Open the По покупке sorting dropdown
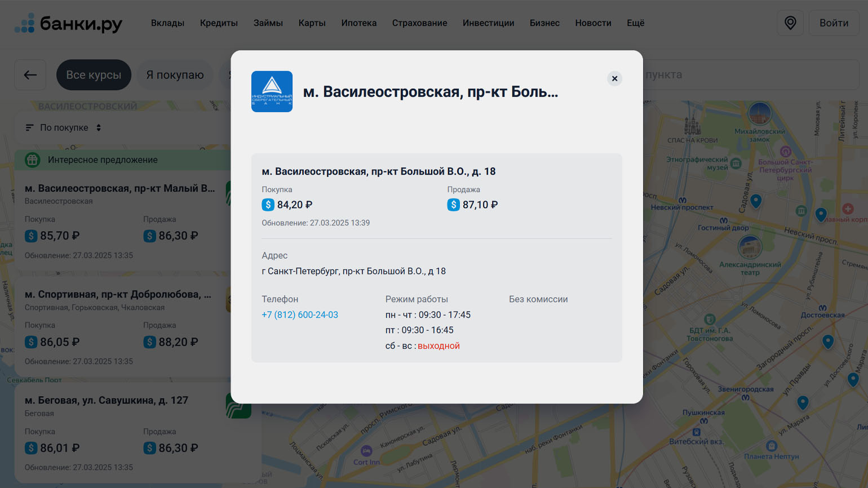Viewport: 868px width, 488px height. coord(64,128)
